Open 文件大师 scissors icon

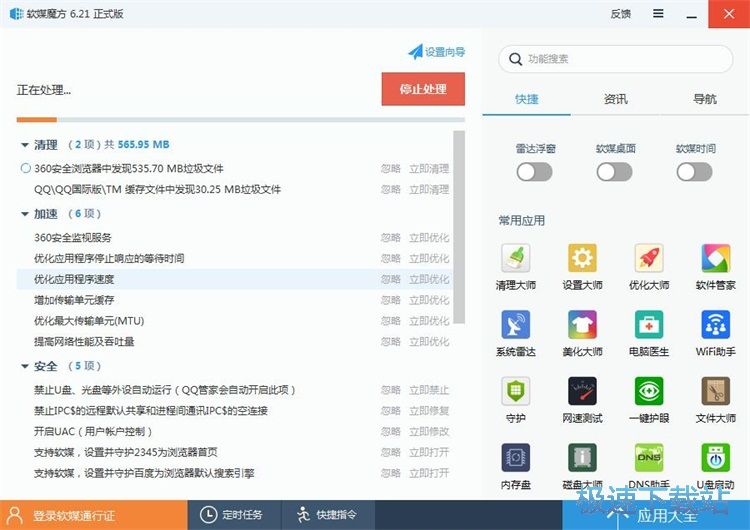click(x=716, y=391)
